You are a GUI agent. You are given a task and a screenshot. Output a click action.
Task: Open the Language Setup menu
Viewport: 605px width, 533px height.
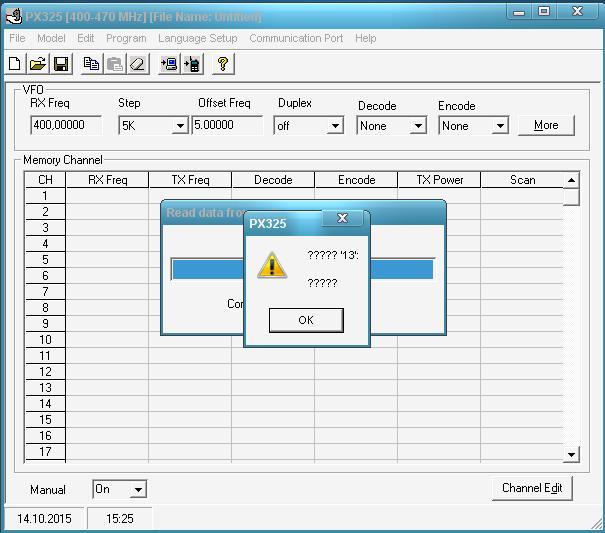point(198,38)
